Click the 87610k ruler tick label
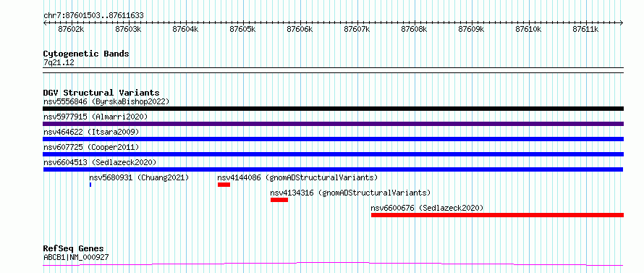This screenshot has height=273, width=644. point(529,29)
